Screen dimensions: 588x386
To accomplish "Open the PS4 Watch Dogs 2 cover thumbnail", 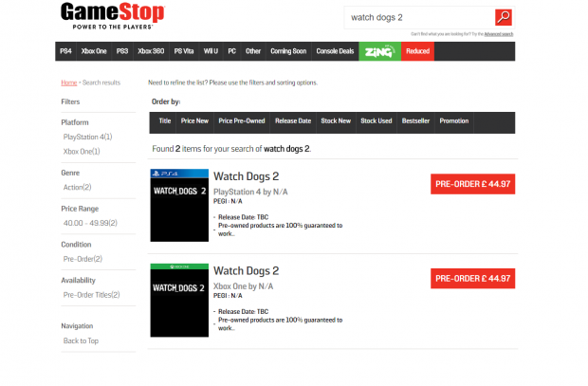I will point(179,205).
